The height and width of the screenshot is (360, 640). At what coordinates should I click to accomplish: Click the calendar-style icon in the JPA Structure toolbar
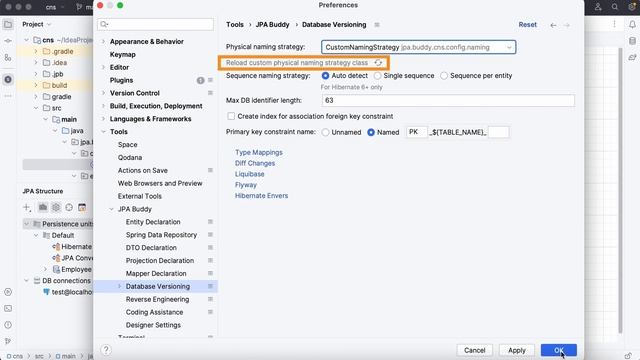82,207
